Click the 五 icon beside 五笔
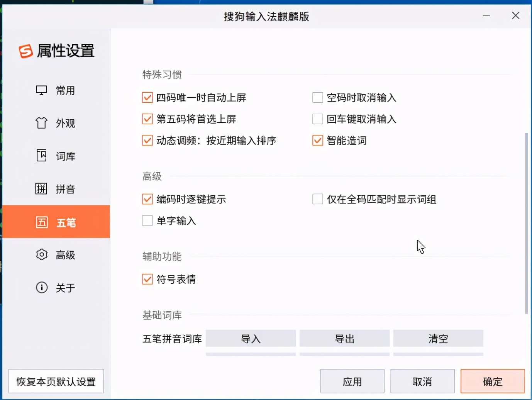The width and height of the screenshot is (532, 400). (x=42, y=222)
